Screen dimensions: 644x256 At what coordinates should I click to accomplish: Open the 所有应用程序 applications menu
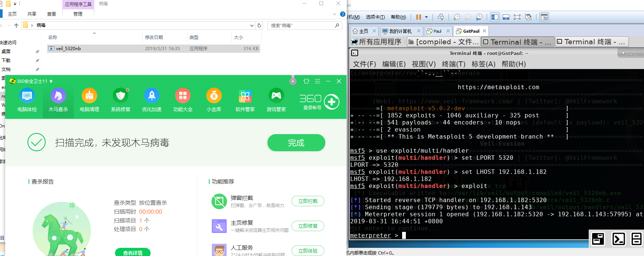pyautogui.click(x=377, y=42)
